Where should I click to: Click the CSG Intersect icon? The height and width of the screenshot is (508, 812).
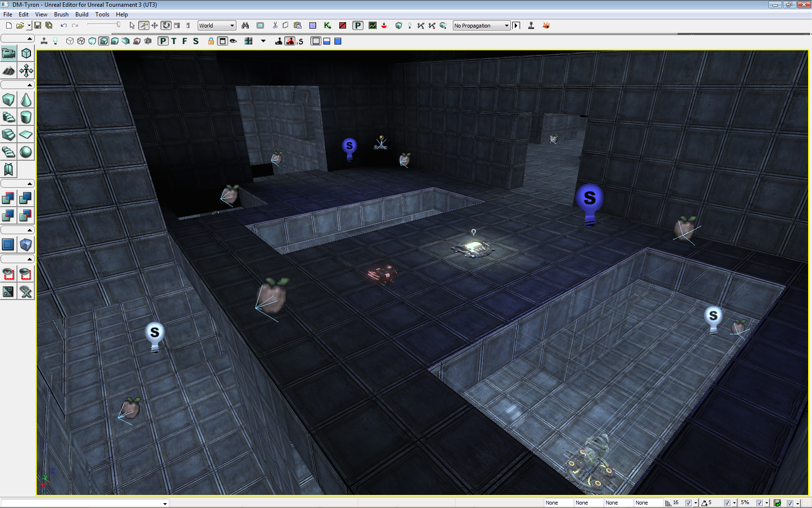point(9,215)
